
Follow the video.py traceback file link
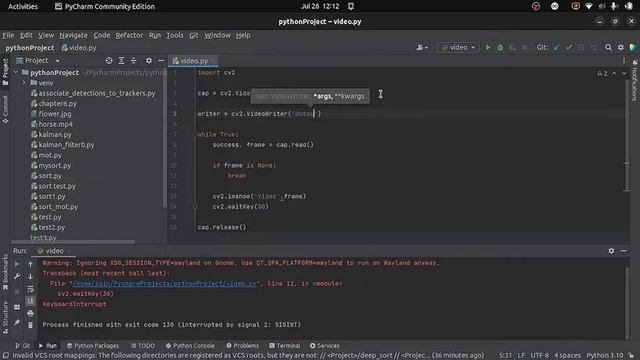coord(164,283)
